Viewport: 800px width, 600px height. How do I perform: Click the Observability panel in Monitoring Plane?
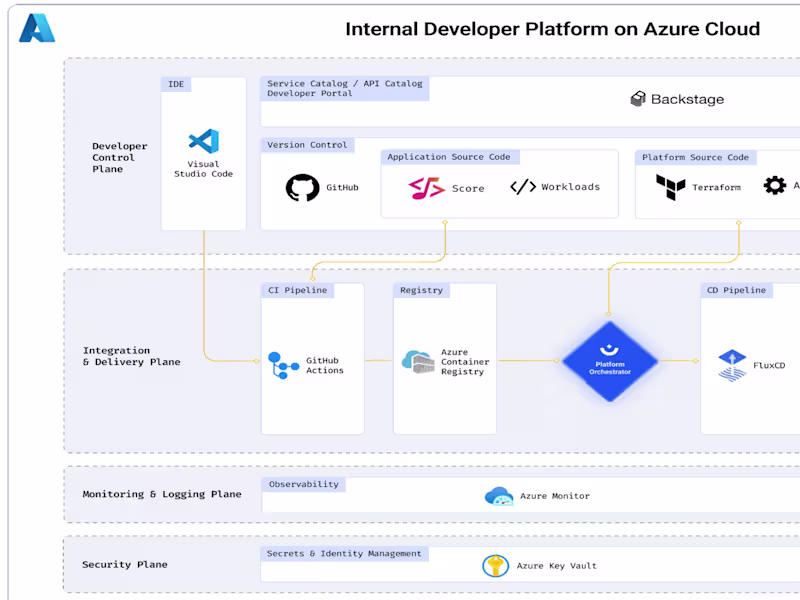tap(304, 484)
